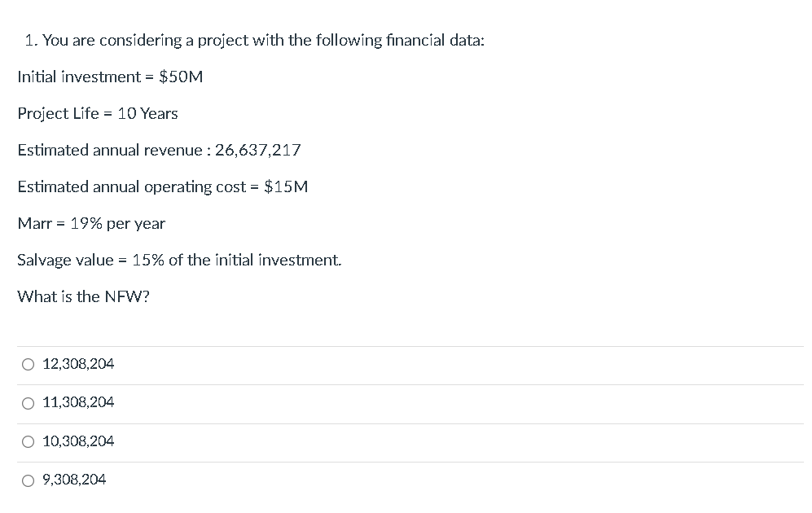
Task: Click the 'Estimated annual operating cost' label
Action: (130, 186)
